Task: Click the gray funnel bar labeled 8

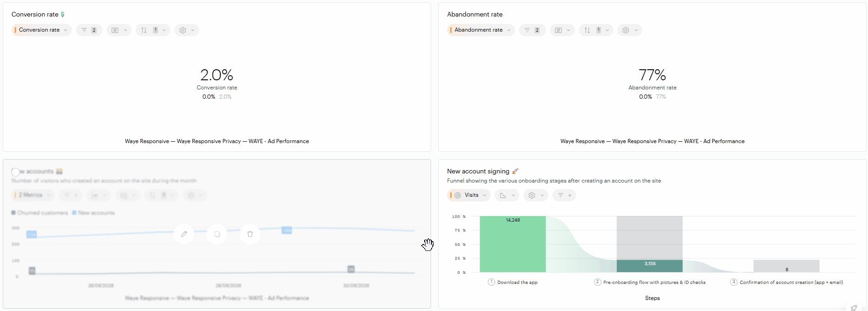Action: tap(786, 266)
